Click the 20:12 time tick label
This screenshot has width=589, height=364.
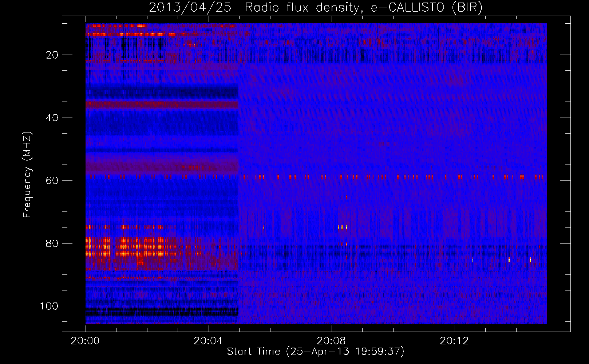click(454, 341)
